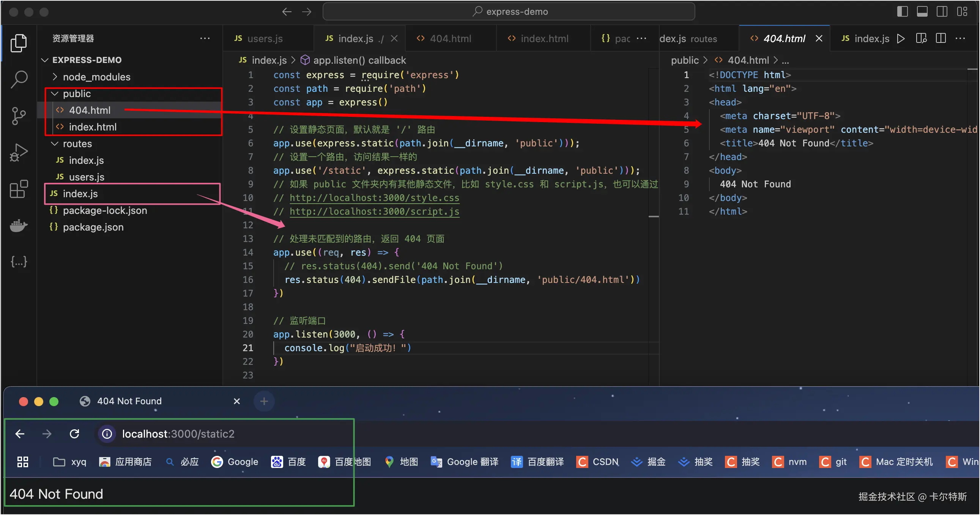The image size is (980, 515).
Task: Click the split editor right icon
Action: pyautogui.click(x=941, y=38)
